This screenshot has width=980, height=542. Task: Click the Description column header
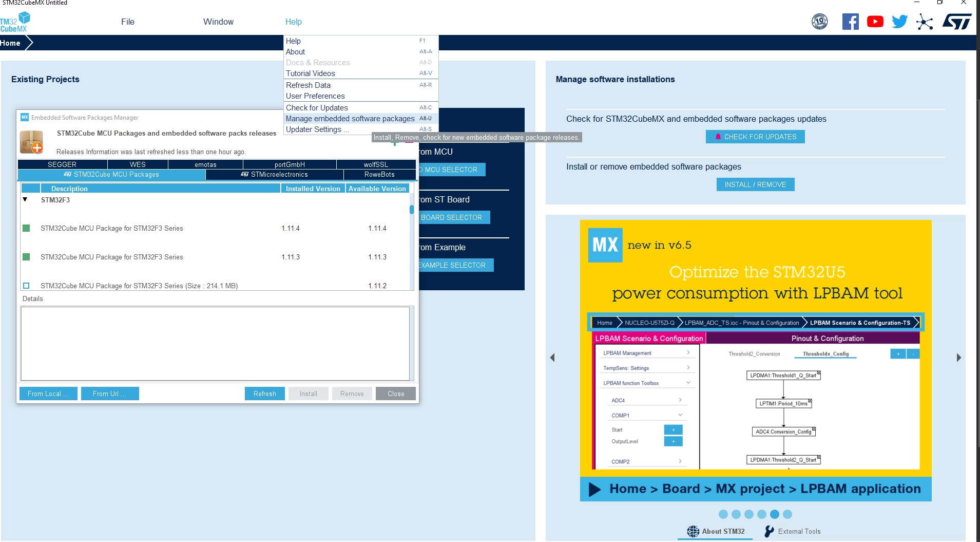(160, 189)
